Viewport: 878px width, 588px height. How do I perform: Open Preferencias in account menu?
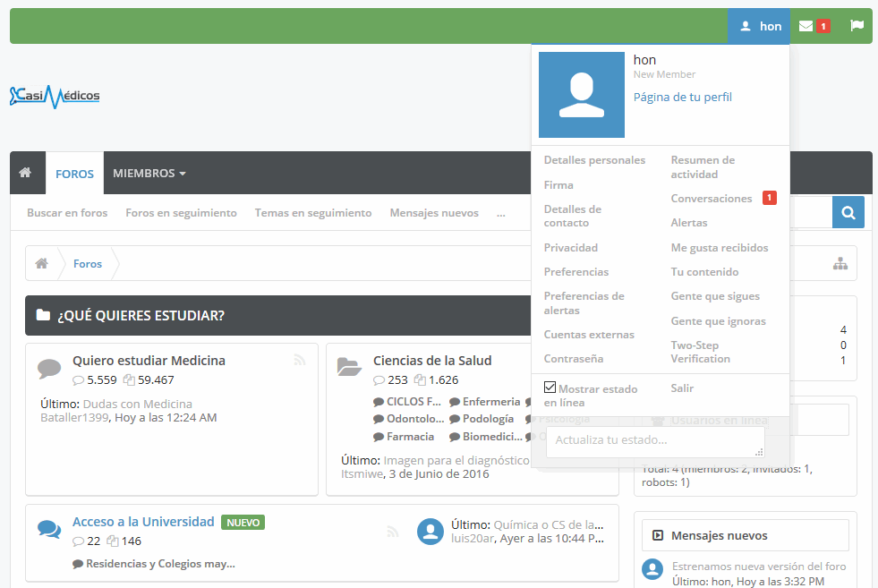click(x=576, y=271)
